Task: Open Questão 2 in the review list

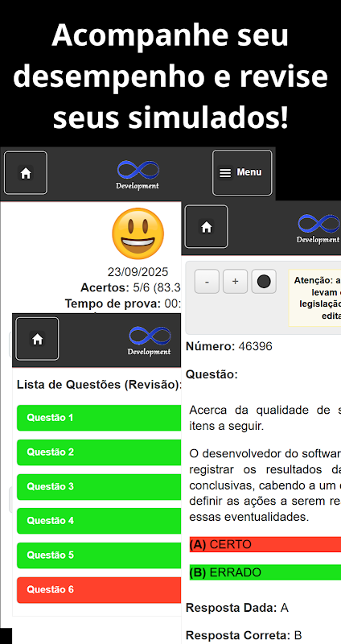Action: click(99, 452)
